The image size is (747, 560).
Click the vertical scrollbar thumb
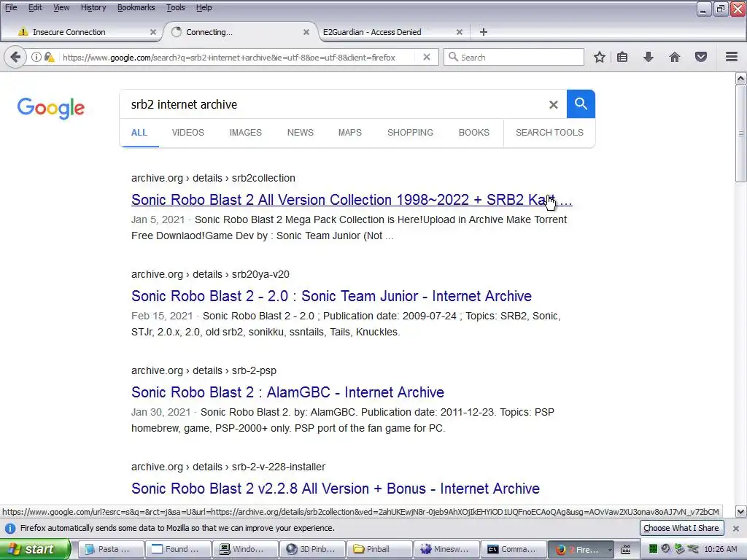pos(741,133)
